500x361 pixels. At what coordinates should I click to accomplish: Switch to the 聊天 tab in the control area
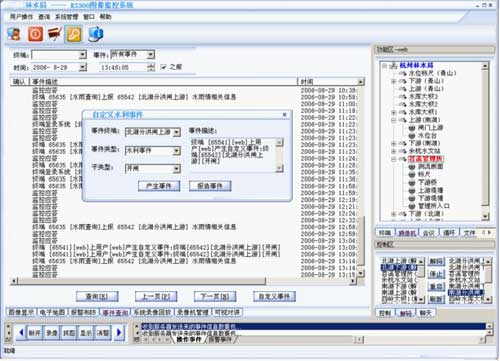point(425,313)
